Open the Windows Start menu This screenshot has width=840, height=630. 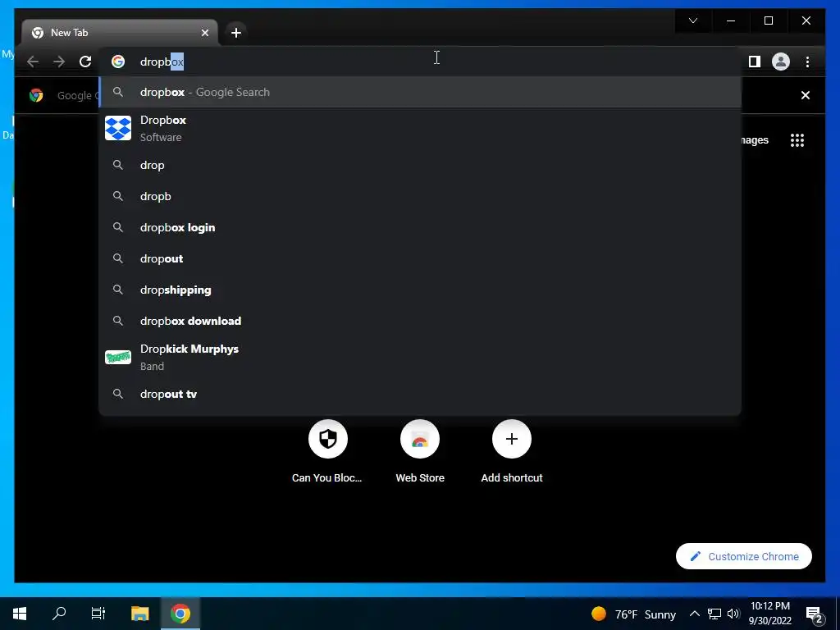pyautogui.click(x=20, y=614)
